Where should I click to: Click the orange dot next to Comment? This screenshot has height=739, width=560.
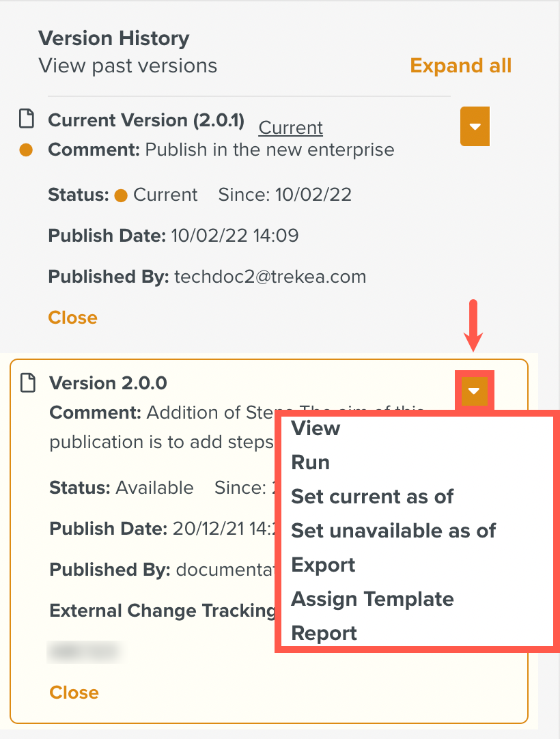pyautogui.click(x=26, y=150)
